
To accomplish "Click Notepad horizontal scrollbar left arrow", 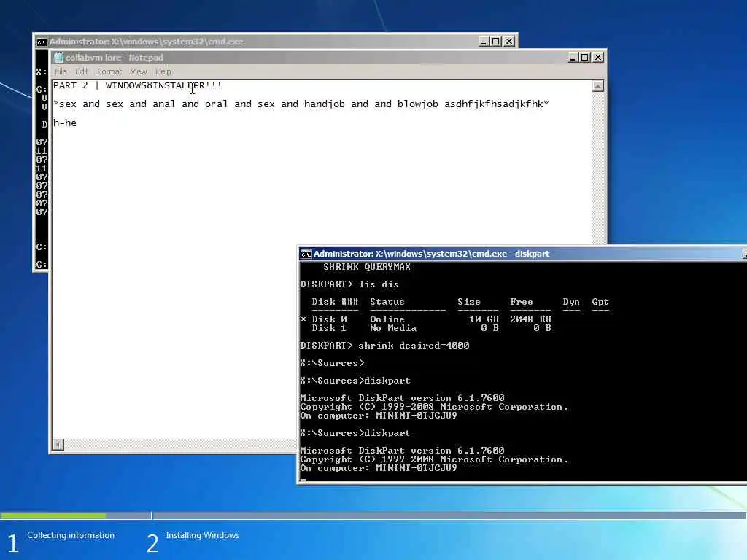I will [x=58, y=444].
